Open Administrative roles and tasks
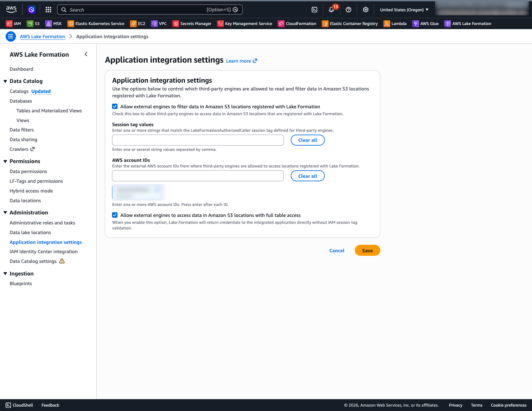The height and width of the screenshot is (411, 532). pyautogui.click(x=42, y=223)
